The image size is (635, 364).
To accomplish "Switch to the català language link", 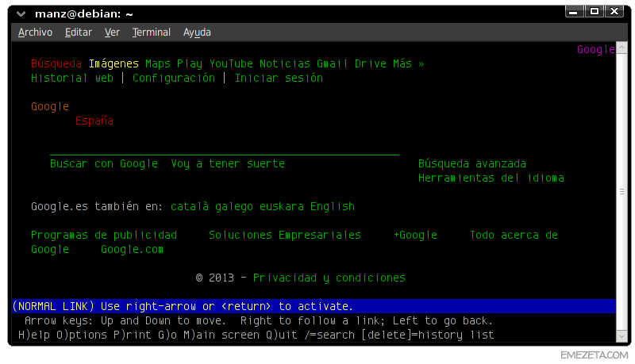I will (190, 207).
